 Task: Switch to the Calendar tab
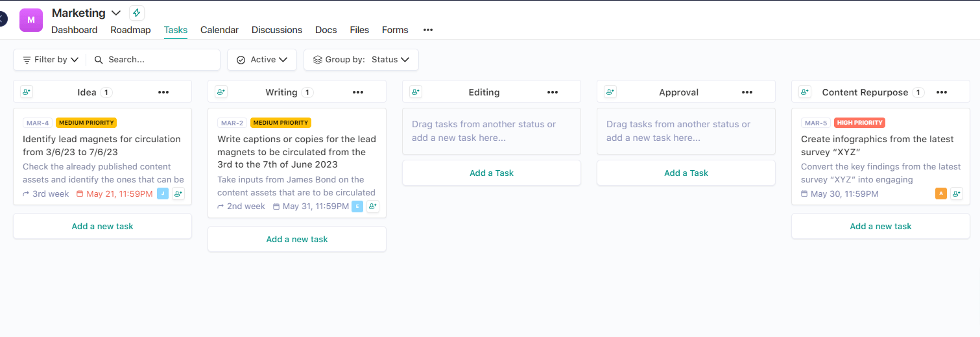pyautogui.click(x=219, y=30)
